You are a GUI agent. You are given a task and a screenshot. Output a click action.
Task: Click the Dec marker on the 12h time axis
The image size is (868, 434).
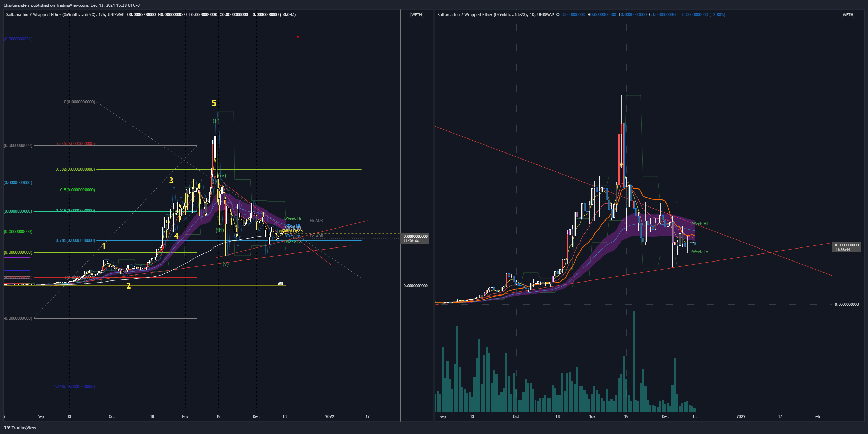coord(256,416)
